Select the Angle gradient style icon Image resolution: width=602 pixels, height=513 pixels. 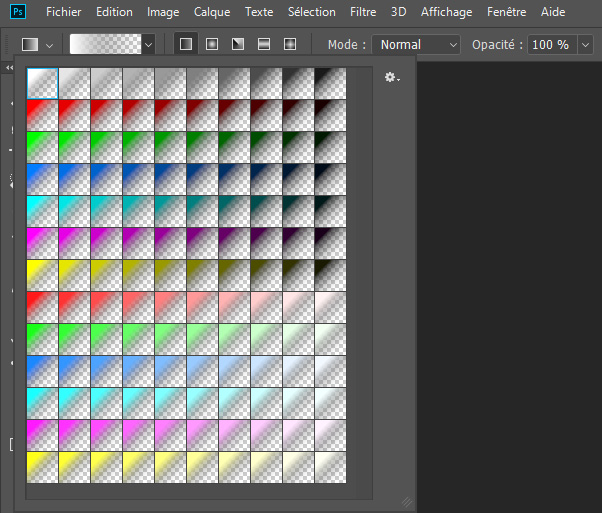click(238, 45)
